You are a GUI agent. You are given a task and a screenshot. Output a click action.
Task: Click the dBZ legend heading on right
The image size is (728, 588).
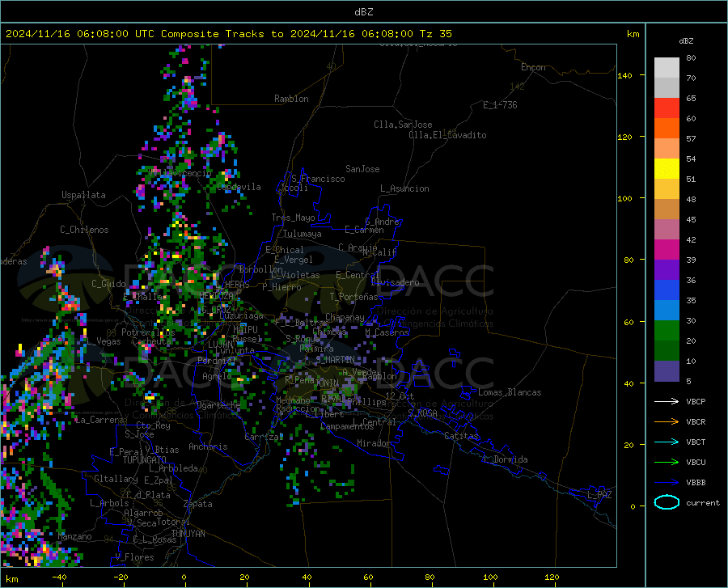[686, 40]
